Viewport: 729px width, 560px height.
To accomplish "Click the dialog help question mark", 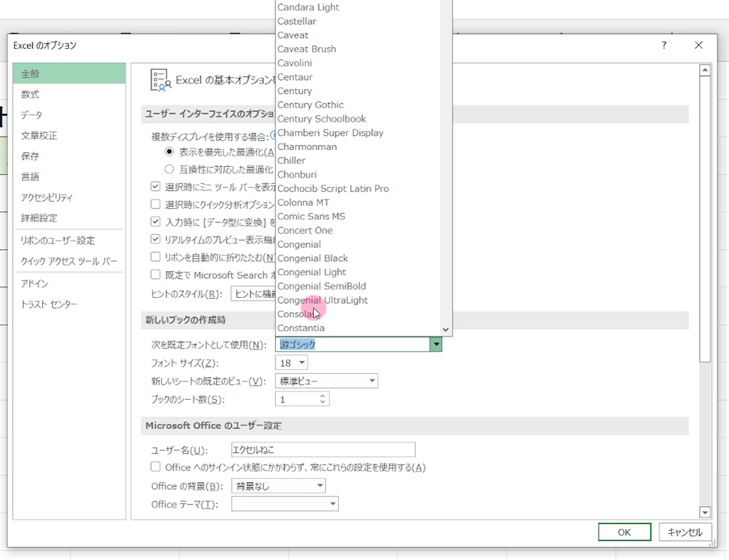I will (x=664, y=46).
